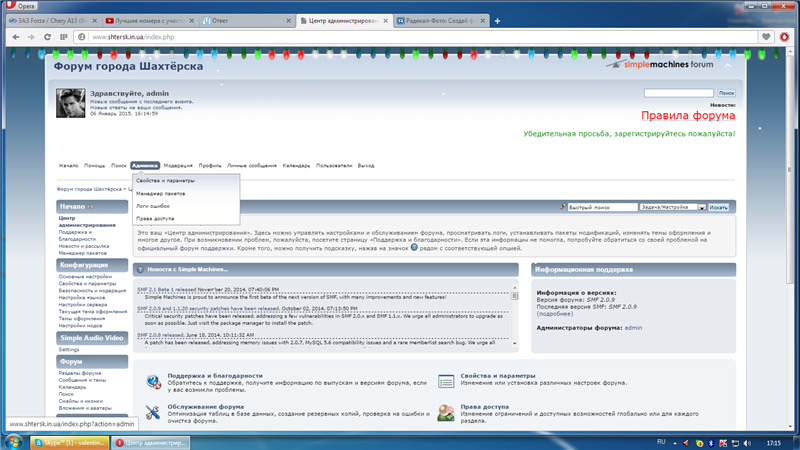
Task: Open 'Профиль' in main menu
Action: click(x=210, y=165)
